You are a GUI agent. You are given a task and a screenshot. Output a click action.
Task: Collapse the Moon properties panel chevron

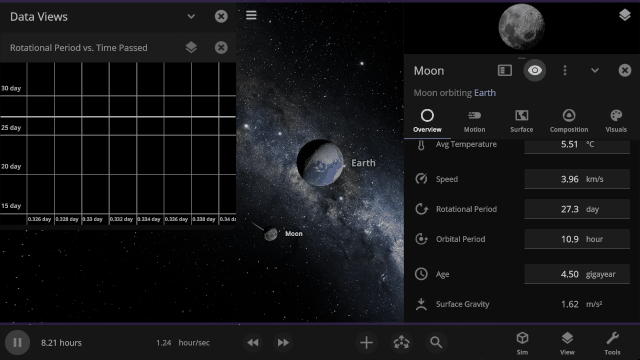point(595,70)
